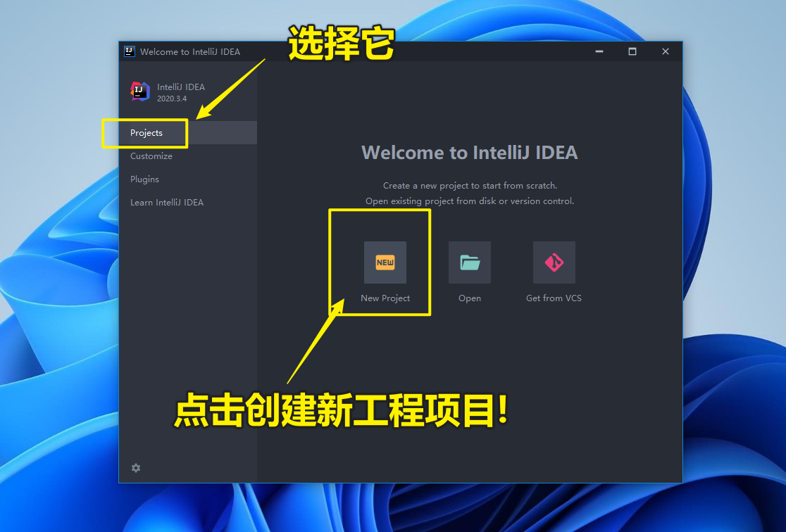Switch to the Customize tab
Viewport: 786px width, 532px height.
pos(188,156)
